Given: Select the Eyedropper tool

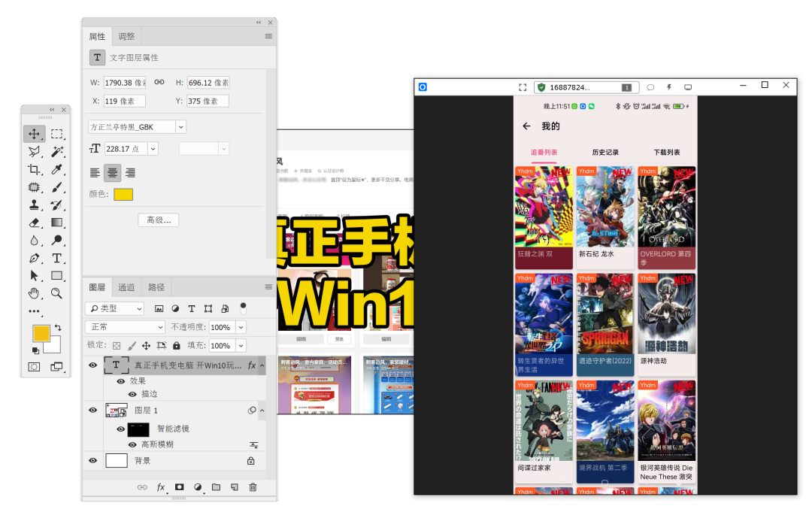Looking at the screenshot, I should click(57, 169).
